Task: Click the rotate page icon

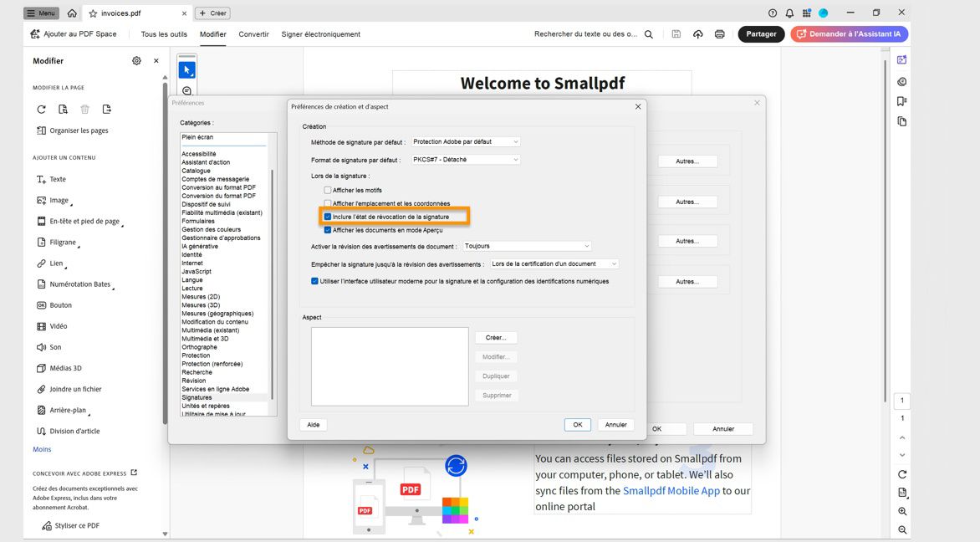Action: point(41,110)
